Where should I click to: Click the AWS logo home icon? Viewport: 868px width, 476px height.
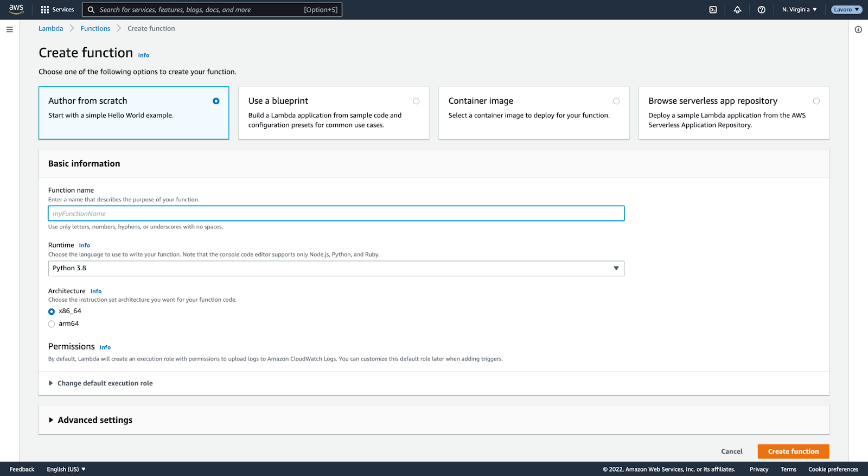coord(16,9)
